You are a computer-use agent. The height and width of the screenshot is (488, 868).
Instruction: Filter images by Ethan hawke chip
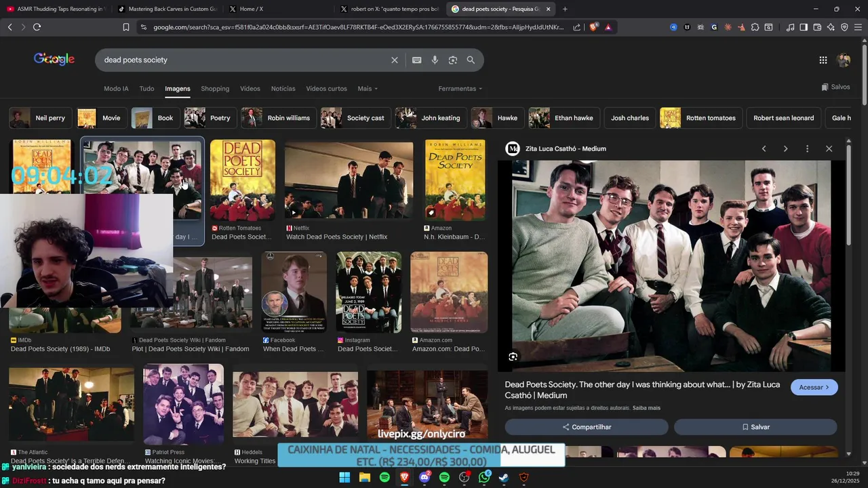pyautogui.click(x=564, y=118)
